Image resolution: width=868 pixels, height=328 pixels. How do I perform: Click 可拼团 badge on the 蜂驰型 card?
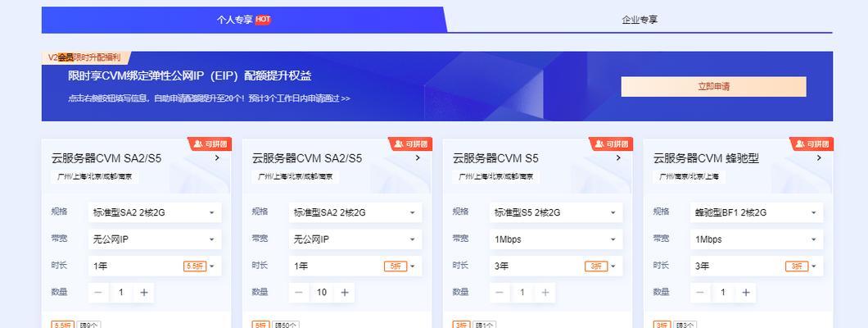pyautogui.click(x=811, y=144)
